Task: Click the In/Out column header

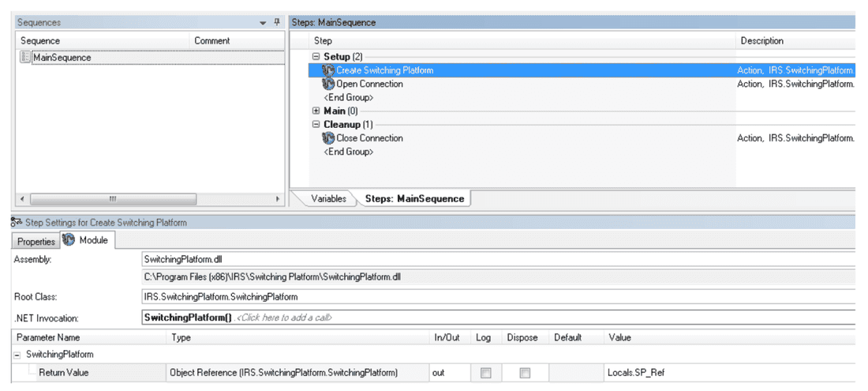Action: pos(450,337)
